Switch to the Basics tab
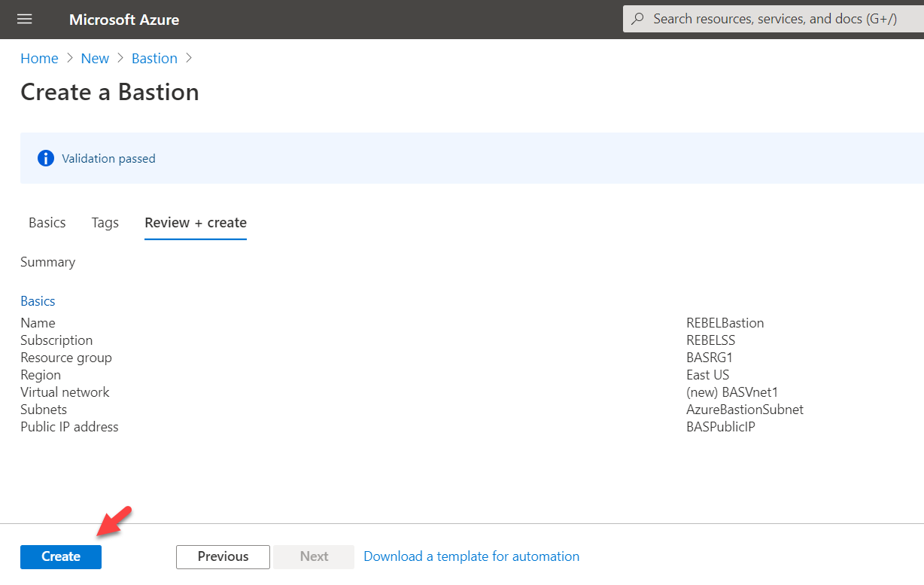The height and width of the screenshot is (585, 924). tap(47, 222)
